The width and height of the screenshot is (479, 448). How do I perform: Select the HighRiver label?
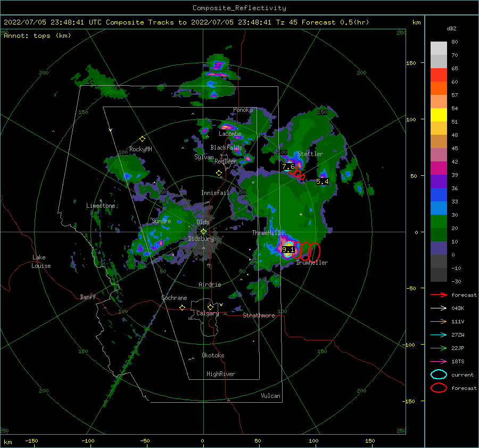coord(220,374)
